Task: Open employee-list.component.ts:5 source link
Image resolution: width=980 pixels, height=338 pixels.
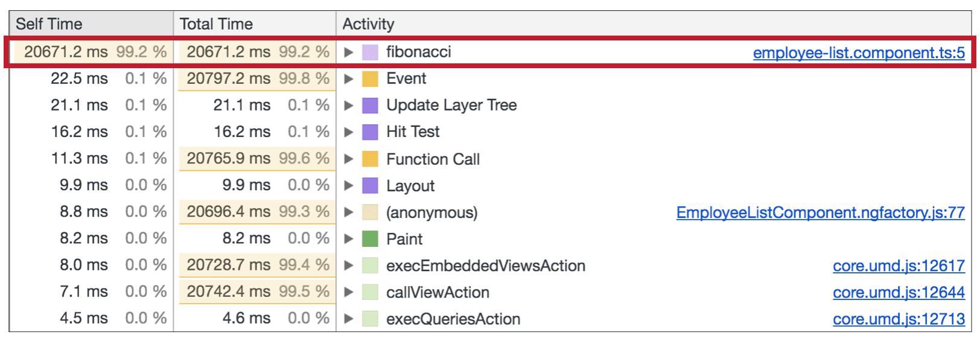Action: (x=858, y=53)
